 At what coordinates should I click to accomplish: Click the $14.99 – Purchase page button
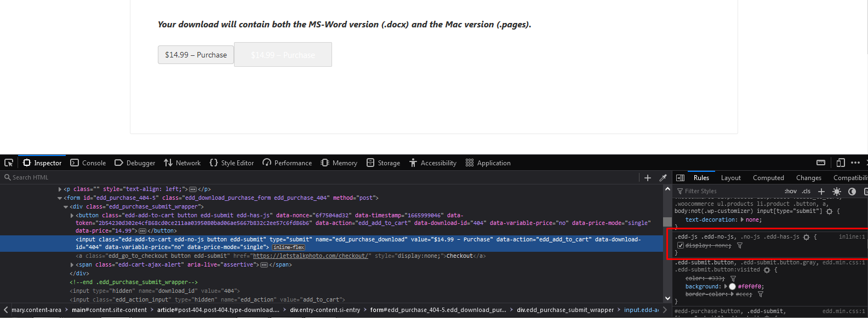pos(196,55)
